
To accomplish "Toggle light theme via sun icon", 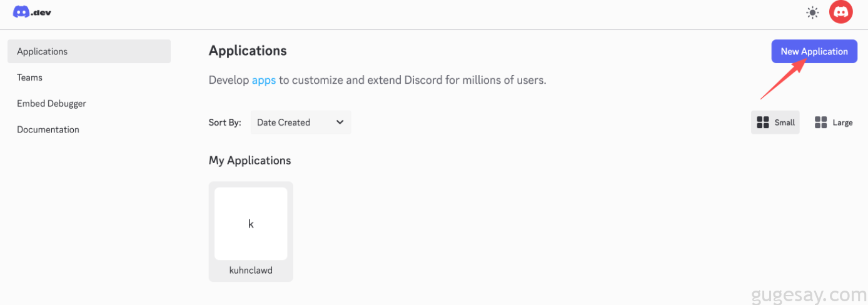I will coord(812,12).
